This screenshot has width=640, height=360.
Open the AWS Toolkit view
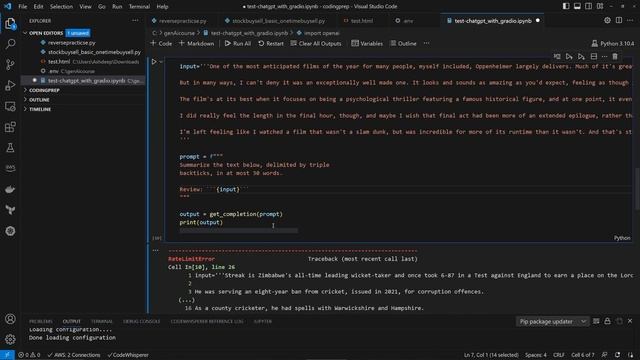pyautogui.click(x=10, y=168)
